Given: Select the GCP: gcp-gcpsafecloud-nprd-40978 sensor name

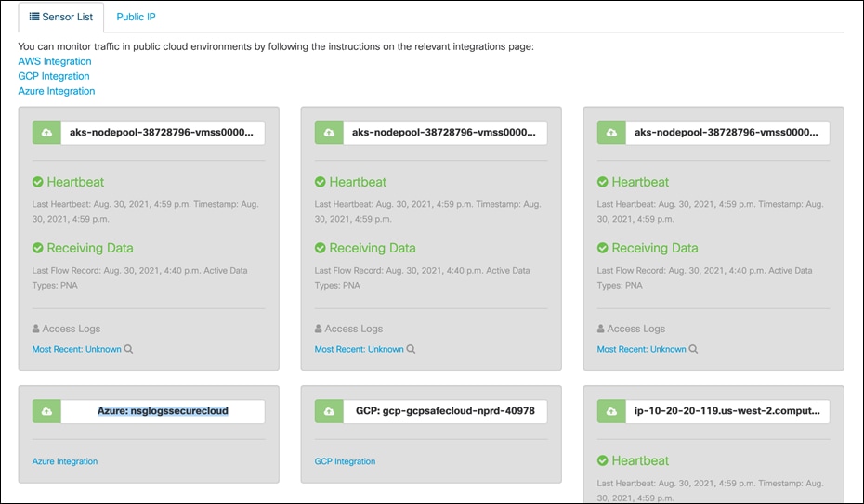Looking at the screenshot, I should 445,411.
